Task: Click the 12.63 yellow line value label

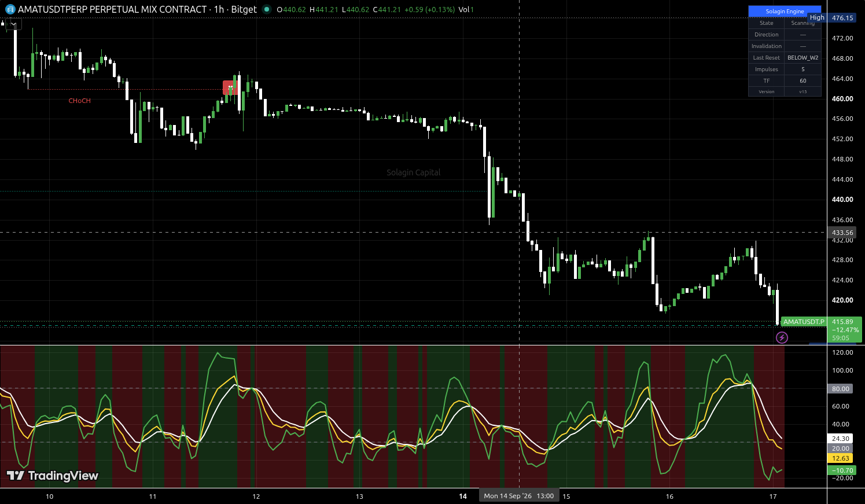Action: point(841,458)
